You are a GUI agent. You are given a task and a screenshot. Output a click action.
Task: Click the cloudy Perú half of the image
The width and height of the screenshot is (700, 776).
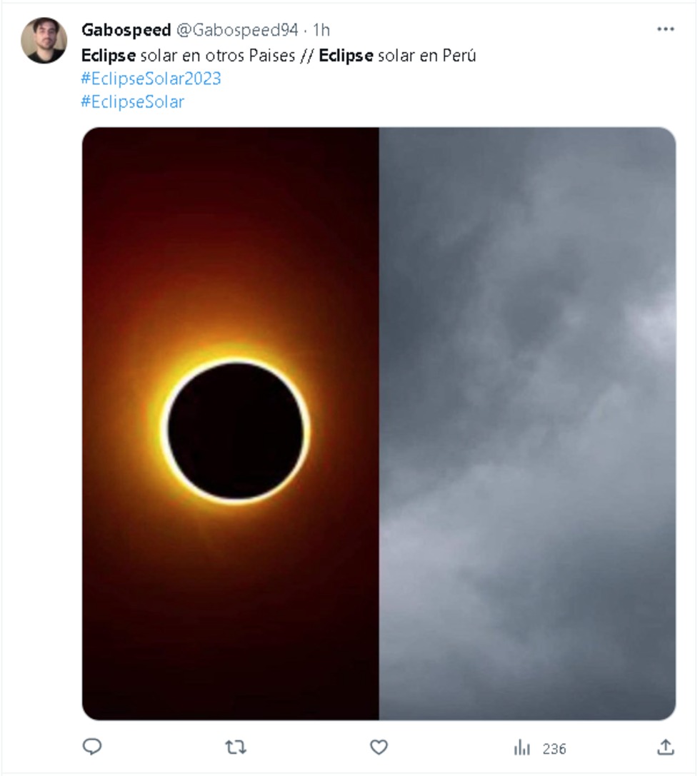coord(529,423)
